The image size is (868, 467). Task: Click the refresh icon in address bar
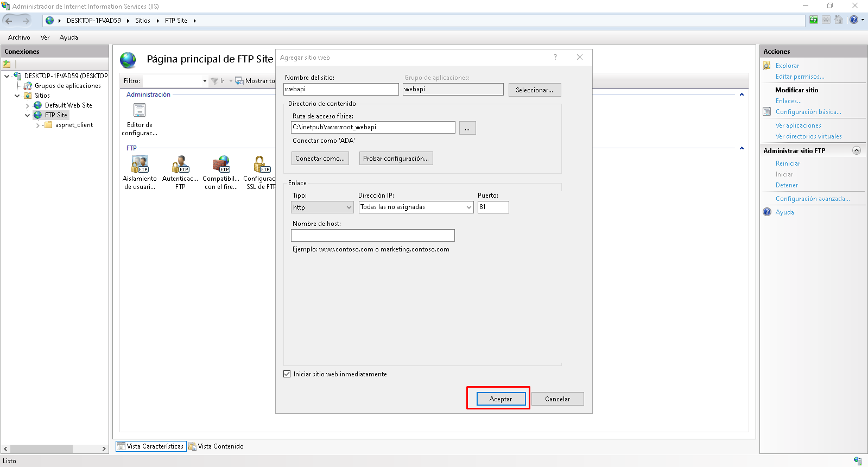[x=813, y=20]
